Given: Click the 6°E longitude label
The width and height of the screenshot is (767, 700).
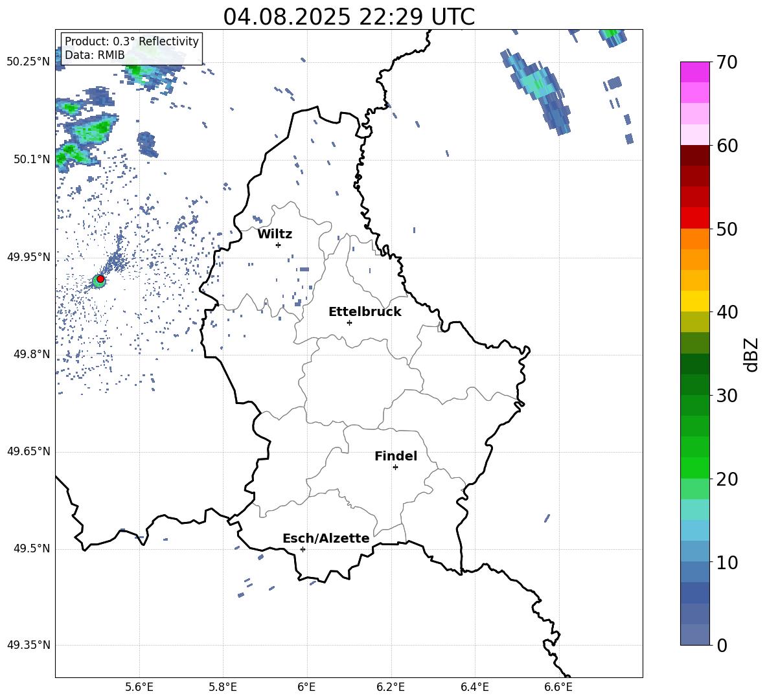Looking at the screenshot, I should (x=306, y=687).
